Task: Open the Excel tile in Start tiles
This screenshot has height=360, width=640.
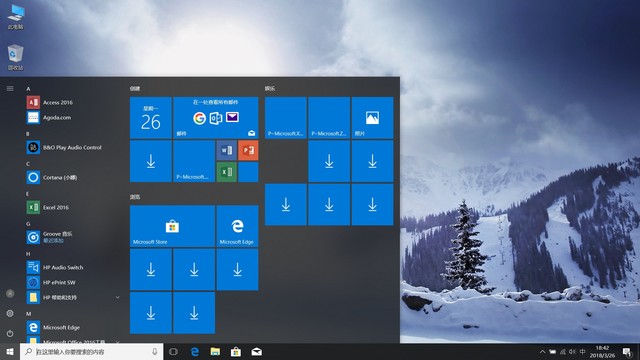Action: coord(226,172)
